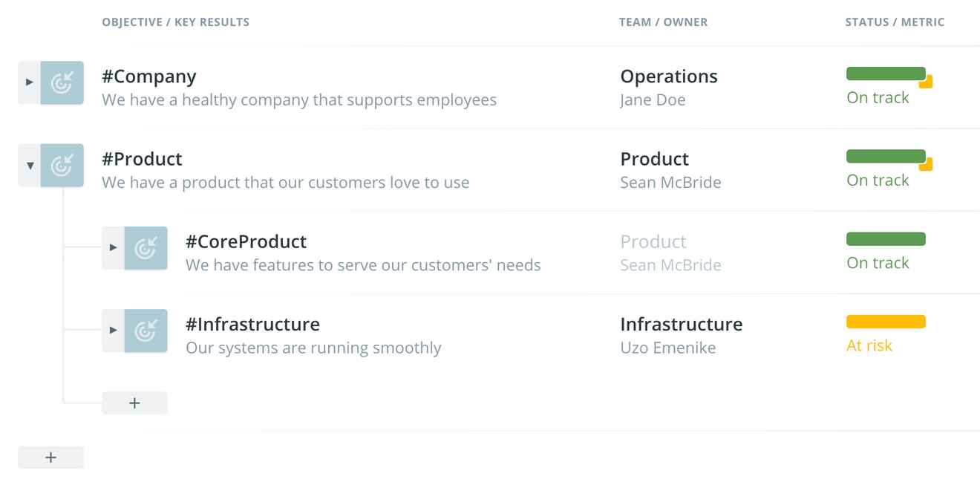
Task: Click the Status / Metric column header
Action: point(895,22)
